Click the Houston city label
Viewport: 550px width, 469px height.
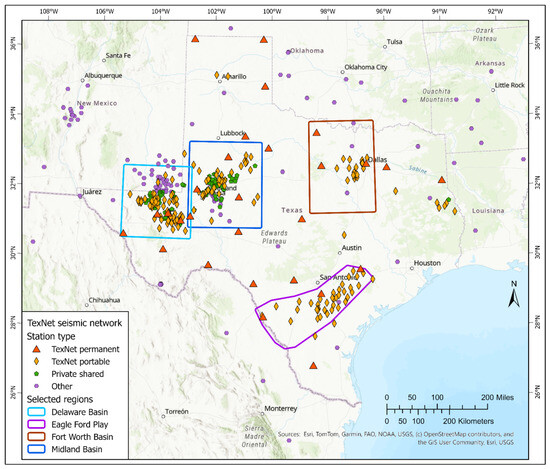(427, 263)
